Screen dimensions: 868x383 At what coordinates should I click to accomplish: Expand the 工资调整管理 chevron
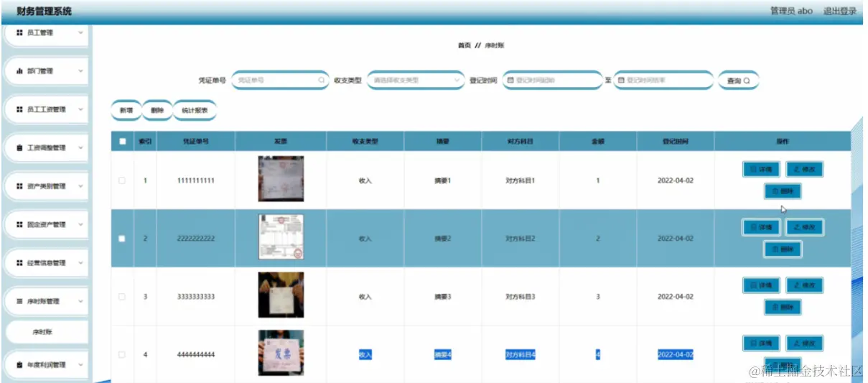pos(80,148)
